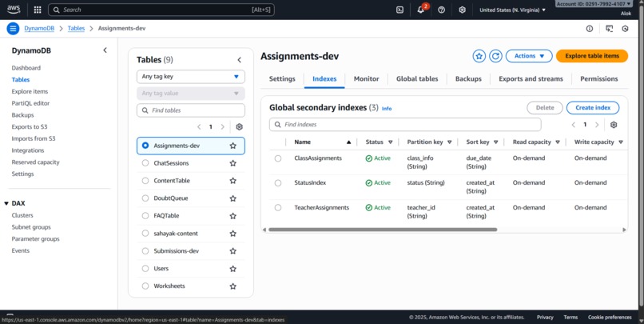This screenshot has width=644, height=324.
Task: Launch CloudShell from the top bar
Action: coord(400,10)
